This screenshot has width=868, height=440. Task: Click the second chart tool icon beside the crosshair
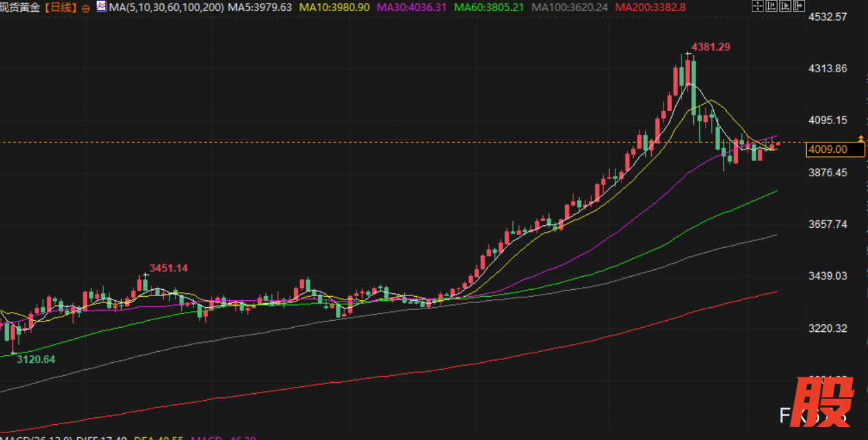tap(771, 7)
